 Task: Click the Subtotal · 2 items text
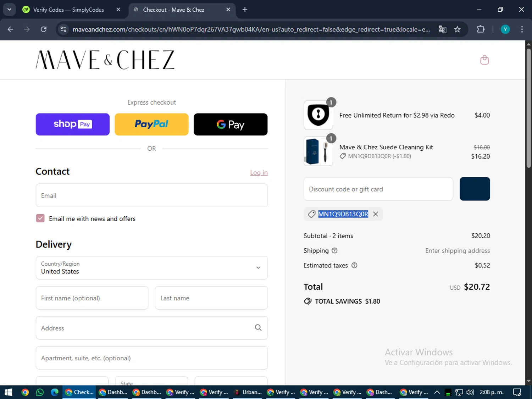coord(328,236)
